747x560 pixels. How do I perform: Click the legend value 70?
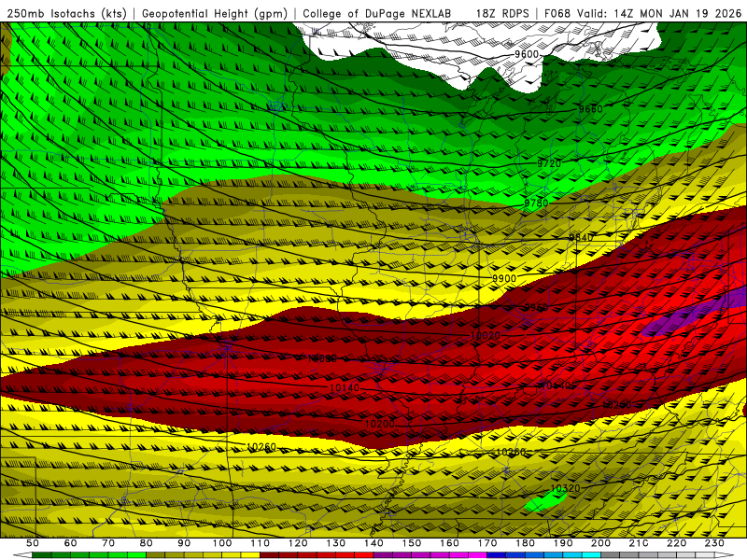(x=108, y=543)
